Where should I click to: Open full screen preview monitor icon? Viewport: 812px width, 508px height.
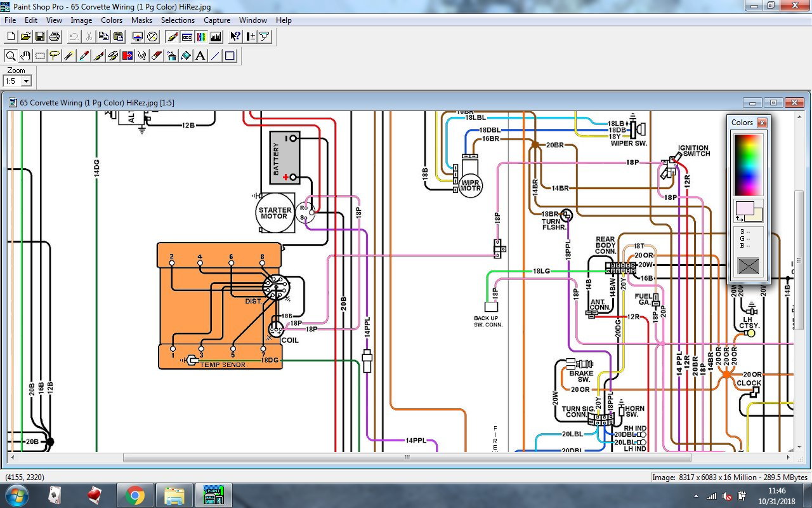[x=138, y=36]
